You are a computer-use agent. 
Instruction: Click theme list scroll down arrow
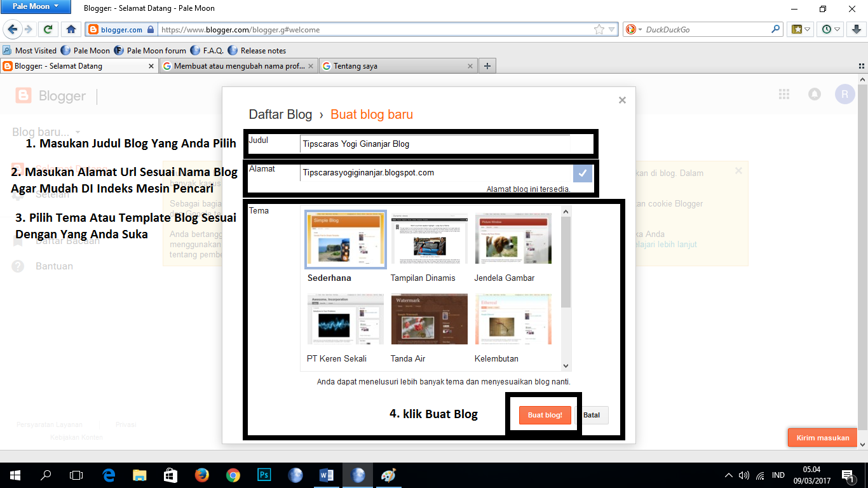click(566, 365)
